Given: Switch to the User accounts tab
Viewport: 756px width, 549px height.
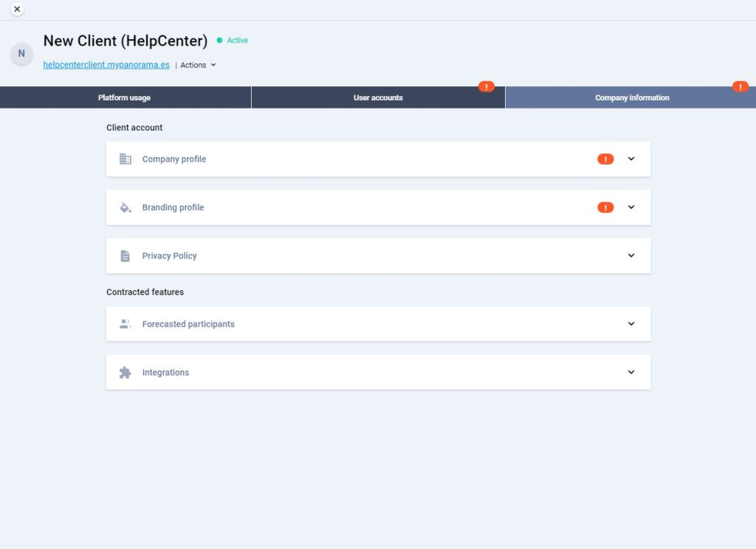Looking at the screenshot, I should pyautogui.click(x=378, y=97).
